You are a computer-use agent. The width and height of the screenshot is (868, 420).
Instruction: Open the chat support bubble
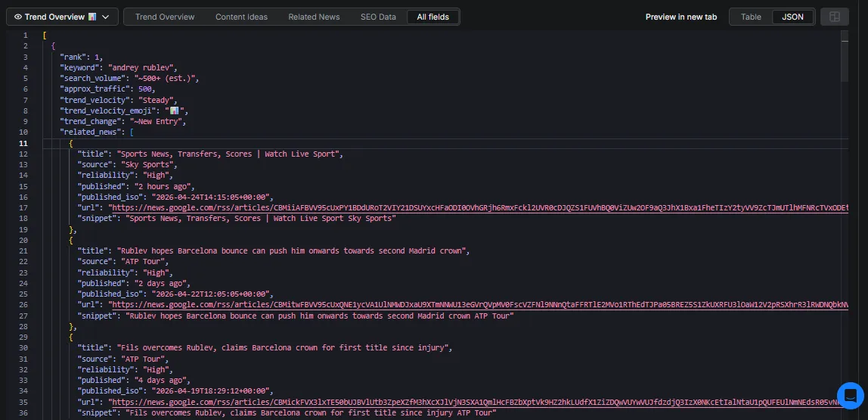click(851, 396)
